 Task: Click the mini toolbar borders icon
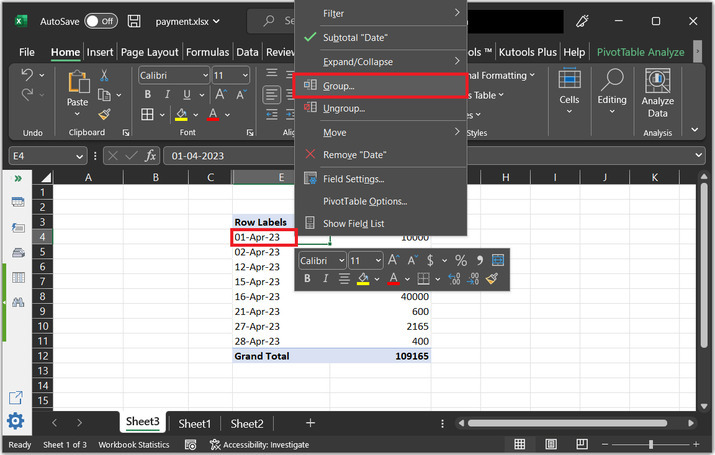coord(423,279)
